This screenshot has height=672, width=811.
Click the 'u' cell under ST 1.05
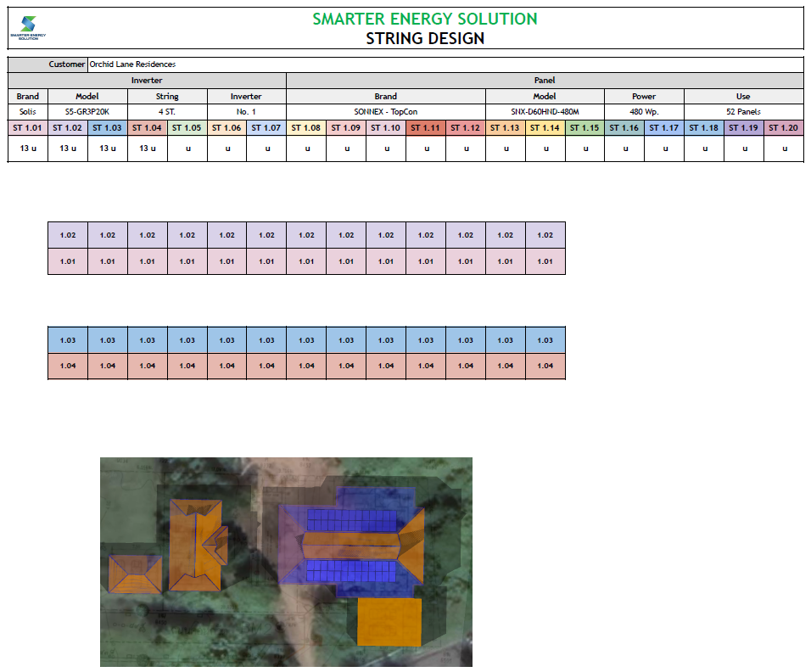(x=187, y=148)
